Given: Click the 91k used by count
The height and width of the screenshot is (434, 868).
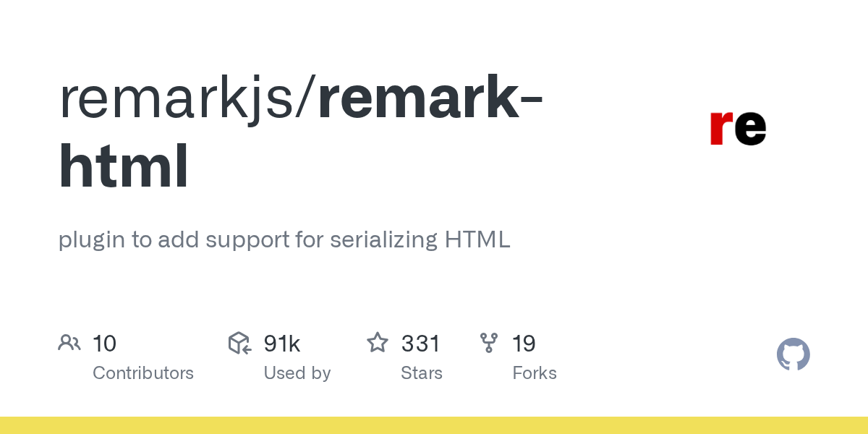Looking at the screenshot, I should [282, 344].
